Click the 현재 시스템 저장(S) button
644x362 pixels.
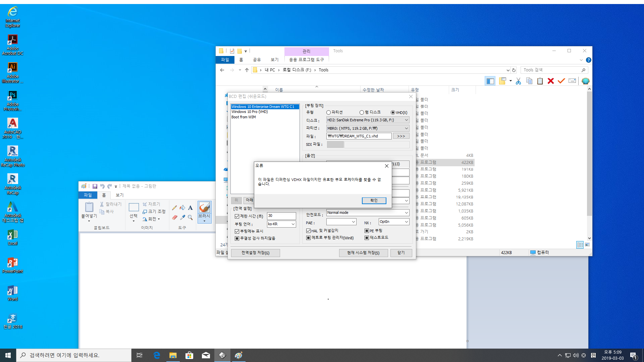[x=363, y=253]
